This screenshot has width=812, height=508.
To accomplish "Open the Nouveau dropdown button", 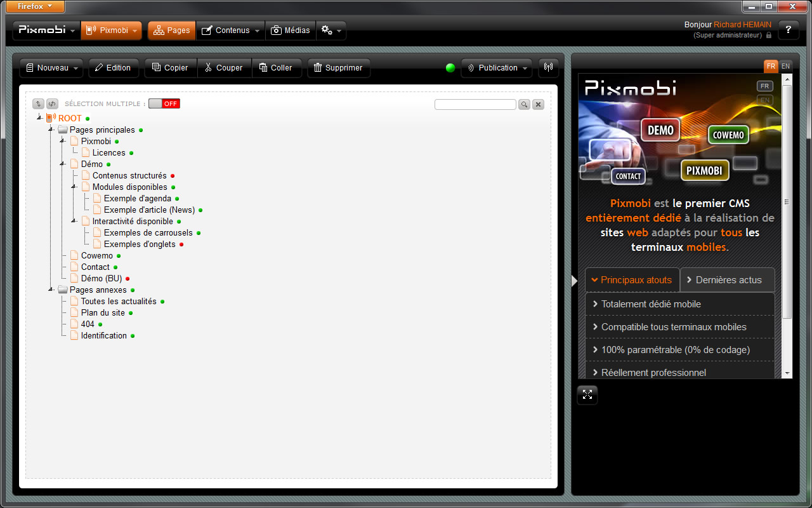I will pyautogui.click(x=51, y=68).
